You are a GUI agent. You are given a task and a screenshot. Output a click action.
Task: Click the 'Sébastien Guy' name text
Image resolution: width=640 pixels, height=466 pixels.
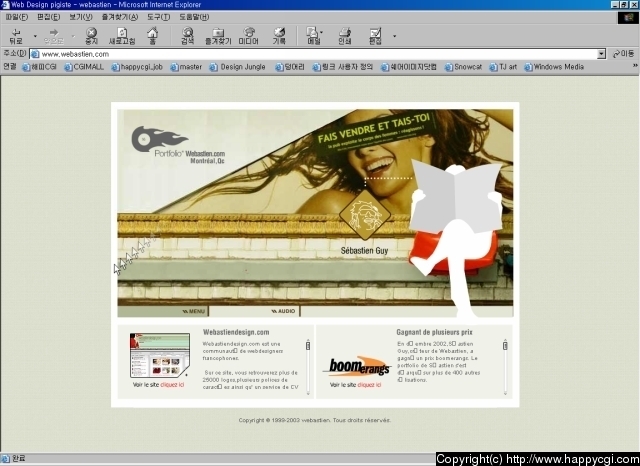coord(364,251)
